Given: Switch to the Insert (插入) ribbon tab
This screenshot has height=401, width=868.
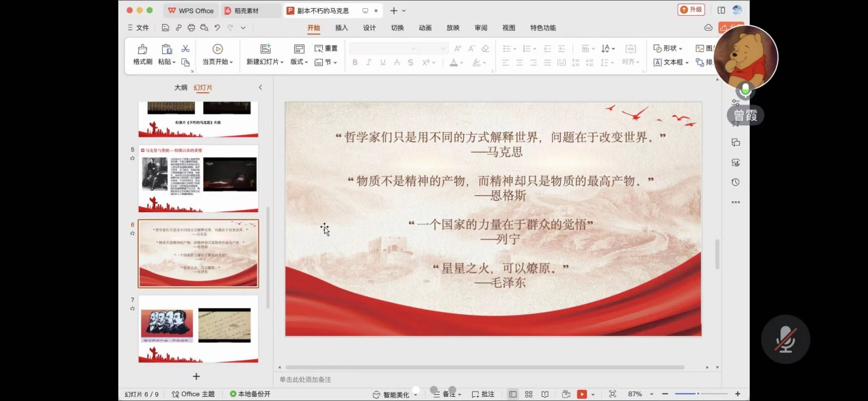Looking at the screenshot, I should [341, 28].
